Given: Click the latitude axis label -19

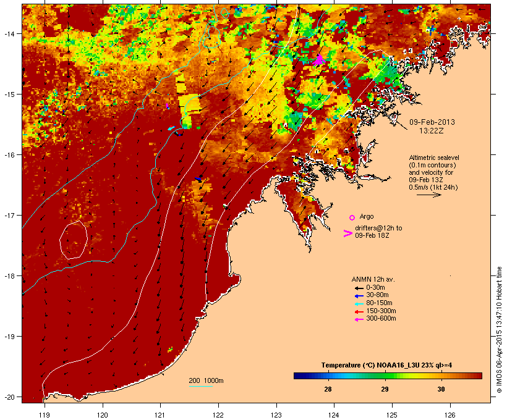Looking at the screenshot, I should point(9,337).
